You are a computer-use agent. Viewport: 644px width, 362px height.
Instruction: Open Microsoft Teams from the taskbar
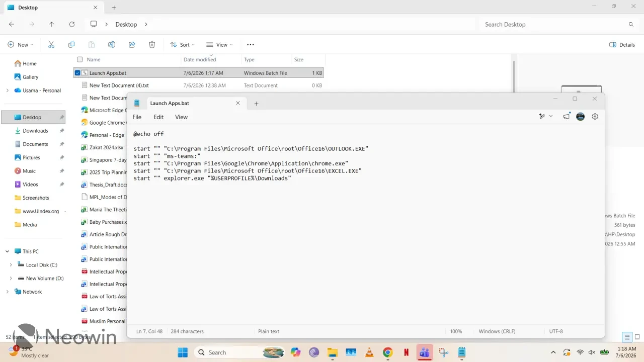[x=425, y=352]
